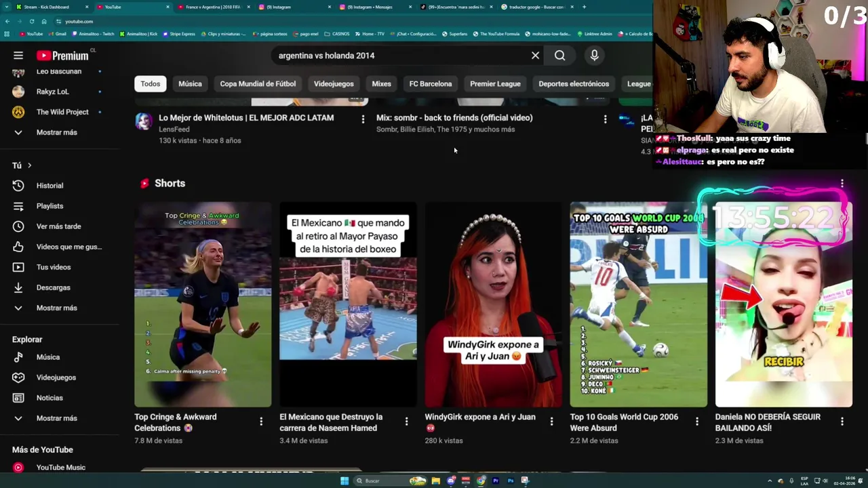The width and height of the screenshot is (868, 488).
Task: Select the FC Barcelona filter chip
Action: coord(431,84)
